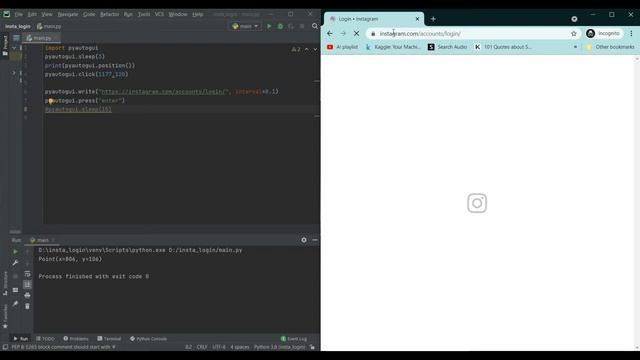Open Search Everywhere magnifier in PyCharm
640x360 pixels.
point(315,26)
